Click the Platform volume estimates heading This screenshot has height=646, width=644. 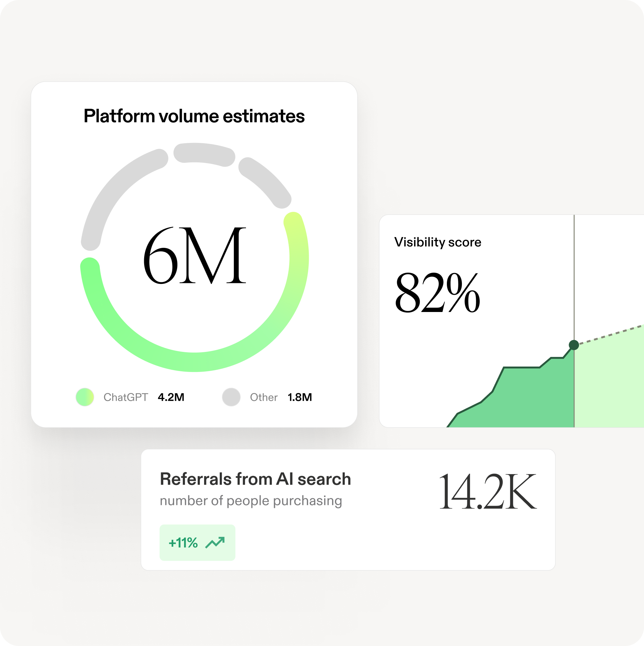click(x=194, y=116)
